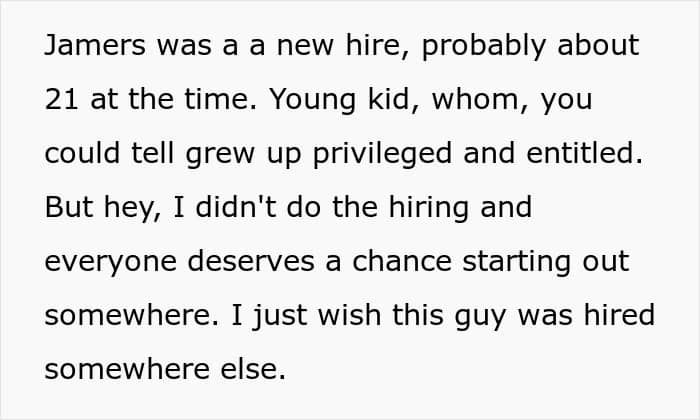This screenshot has height=420, width=700.
Task: Click the words "grew up"
Action: click(243, 155)
